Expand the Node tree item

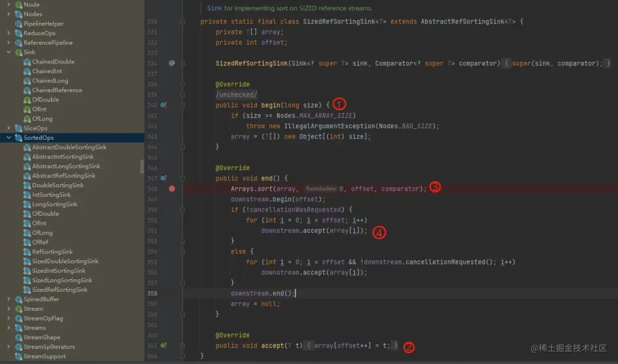(8, 5)
